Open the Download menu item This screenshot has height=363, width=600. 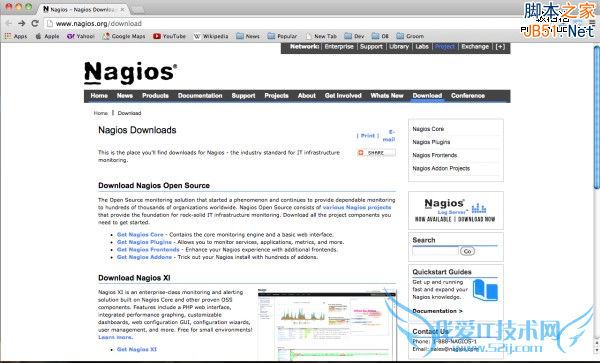coord(427,96)
